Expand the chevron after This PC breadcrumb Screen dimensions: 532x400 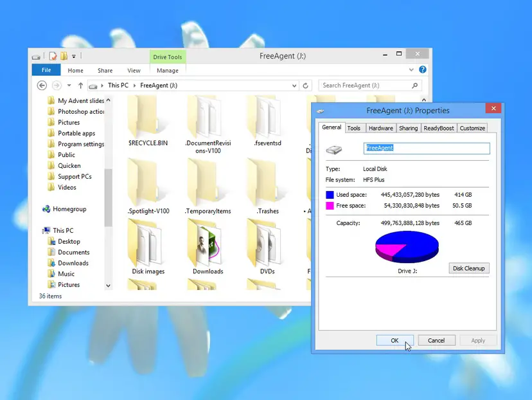click(x=134, y=86)
